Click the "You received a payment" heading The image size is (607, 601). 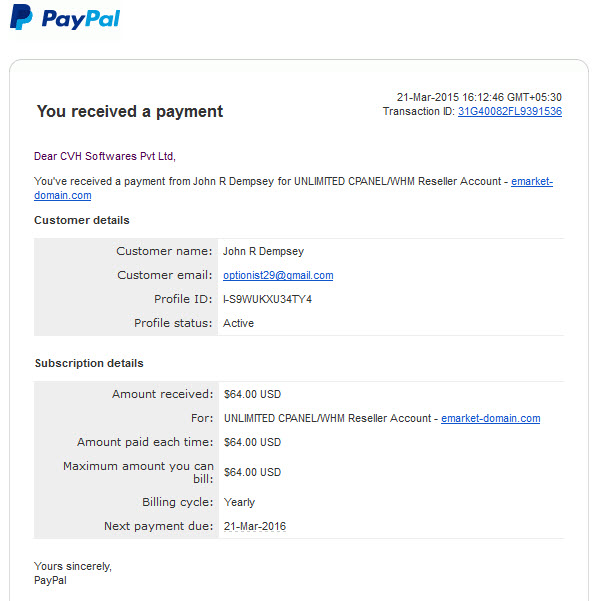[130, 111]
